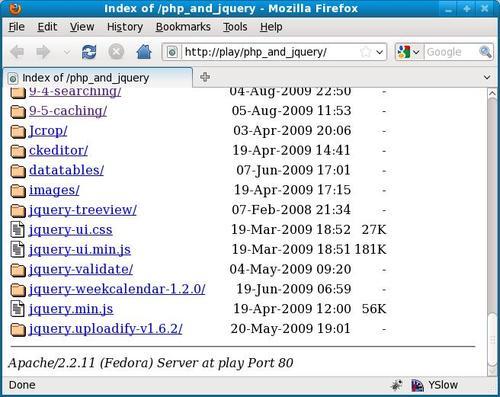Select the Index of /php_and_jquery tab

pyautogui.click(x=97, y=78)
